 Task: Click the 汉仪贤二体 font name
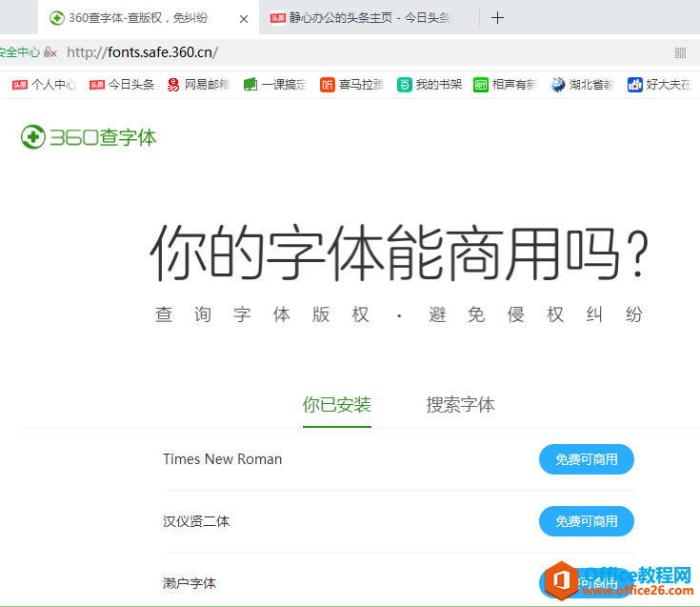tap(196, 521)
